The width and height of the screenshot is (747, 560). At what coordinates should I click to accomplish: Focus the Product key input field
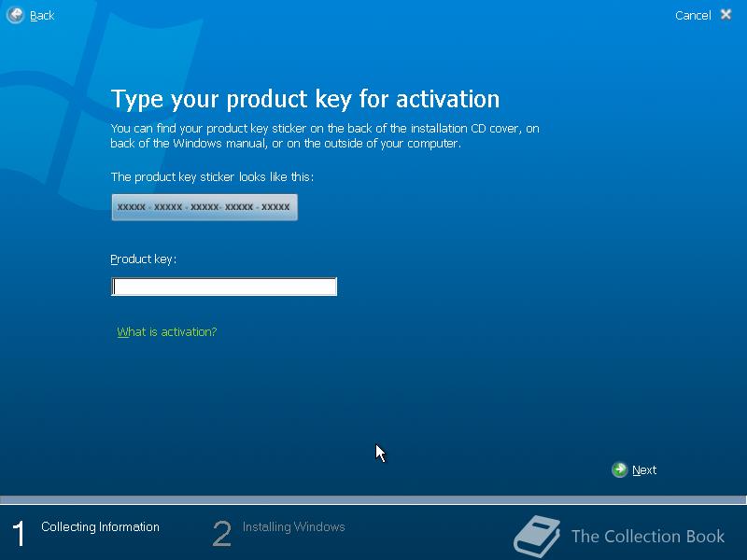pyautogui.click(x=224, y=287)
